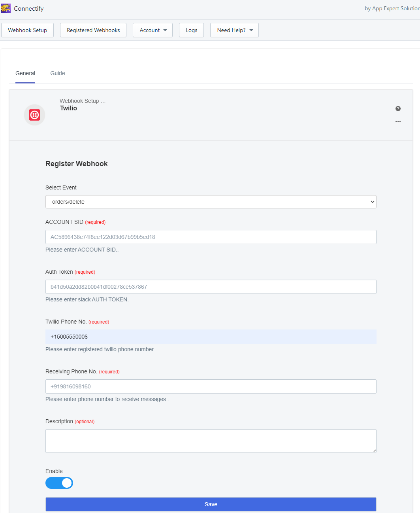Open the three-dot more options icon

pyautogui.click(x=398, y=122)
